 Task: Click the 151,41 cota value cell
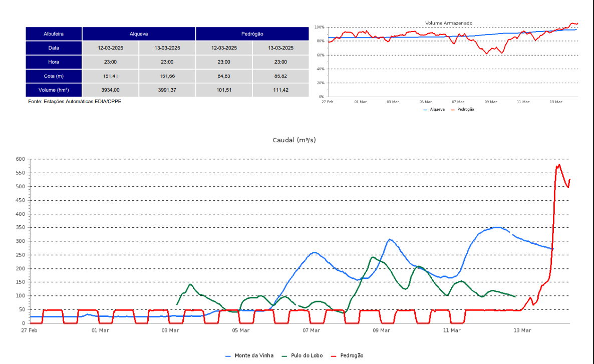(x=111, y=76)
